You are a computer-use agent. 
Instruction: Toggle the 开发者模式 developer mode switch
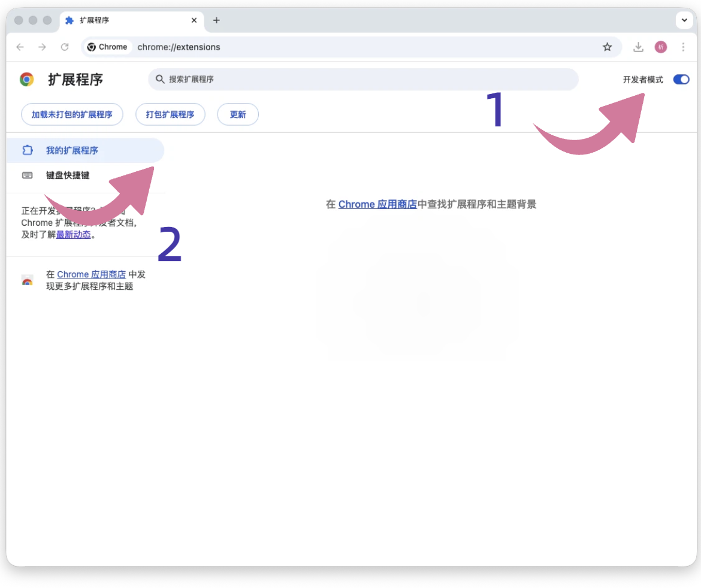coord(681,80)
